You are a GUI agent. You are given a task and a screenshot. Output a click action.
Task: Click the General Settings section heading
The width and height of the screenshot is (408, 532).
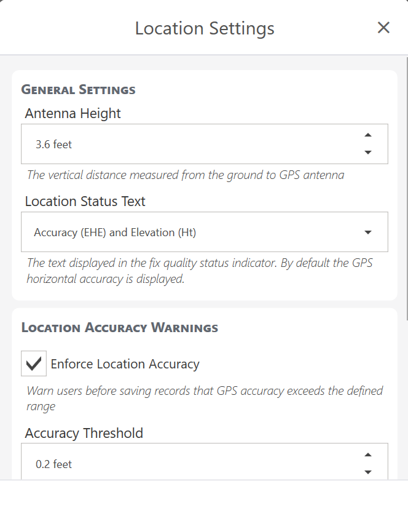(x=79, y=90)
